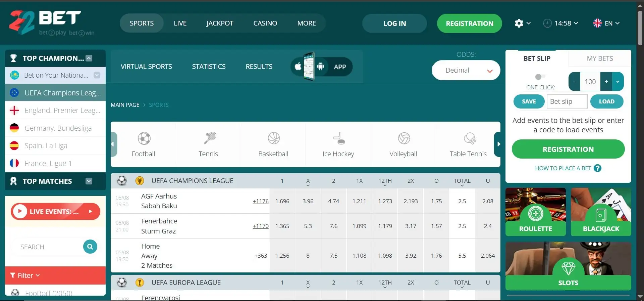Open the Decimal odds format dropdown
The height and width of the screenshot is (301, 644).
click(466, 70)
